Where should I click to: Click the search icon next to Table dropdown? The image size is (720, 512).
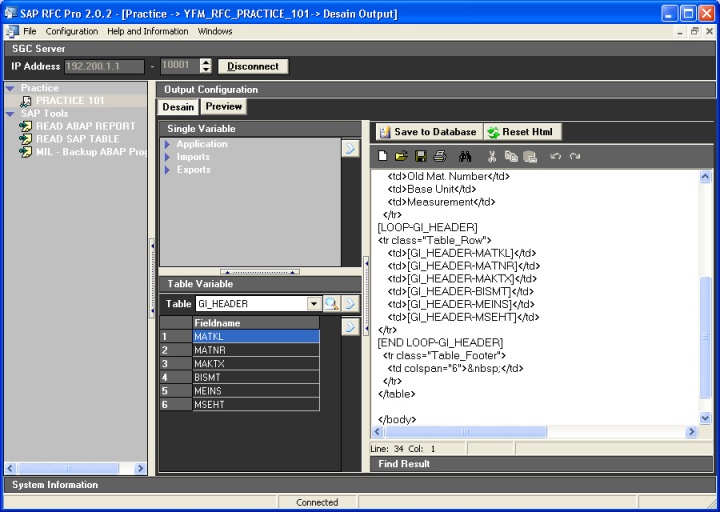click(331, 303)
